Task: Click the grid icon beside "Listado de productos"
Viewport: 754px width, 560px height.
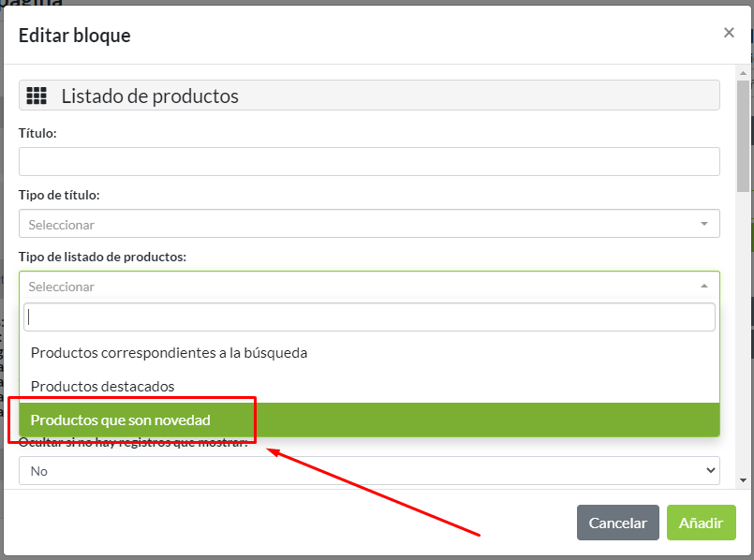Action: coord(39,95)
